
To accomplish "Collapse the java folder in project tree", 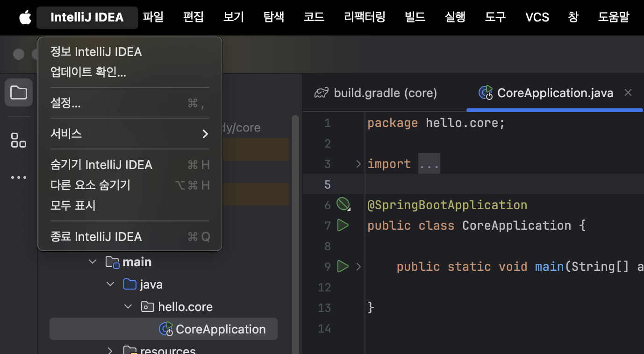I will click(x=110, y=284).
